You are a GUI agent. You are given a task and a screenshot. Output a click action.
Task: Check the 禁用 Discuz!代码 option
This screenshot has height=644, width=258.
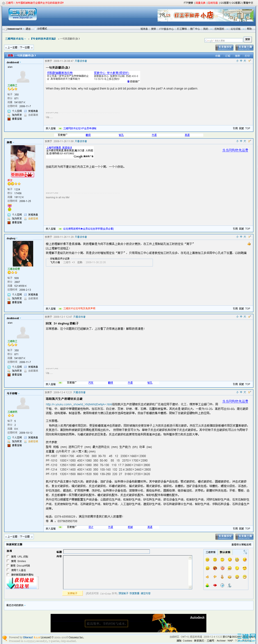[x=8, y=565]
